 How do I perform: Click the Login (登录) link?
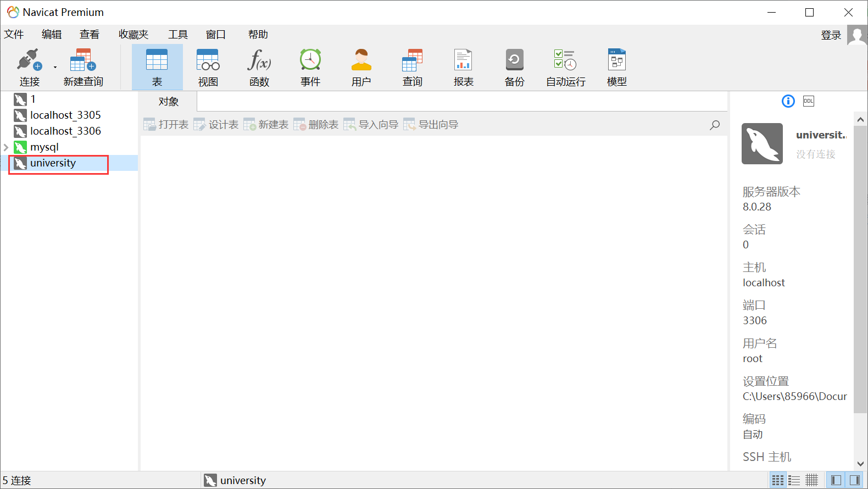(831, 35)
